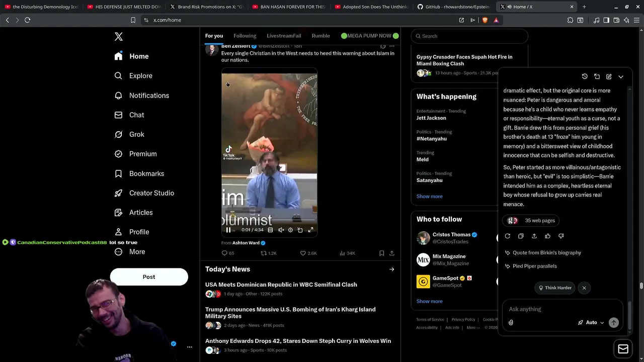This screenshot has width=644, height=362.
Task: Expand Today's News with the arrow
Action: pyautogui.click(x=391, y=269)
